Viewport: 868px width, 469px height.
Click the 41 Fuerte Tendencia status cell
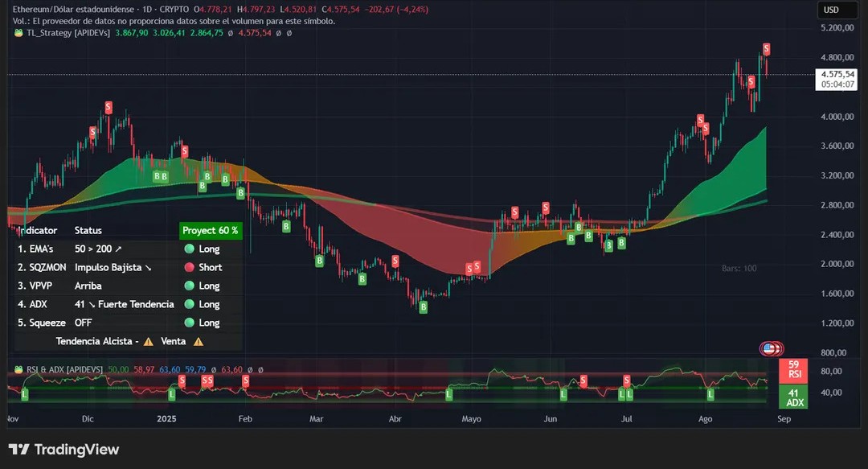tap(125, 304)
